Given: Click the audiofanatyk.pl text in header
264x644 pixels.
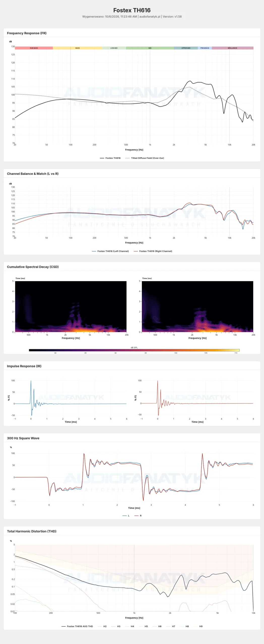Looking at the screenshot, I should (x=150, y=17).
